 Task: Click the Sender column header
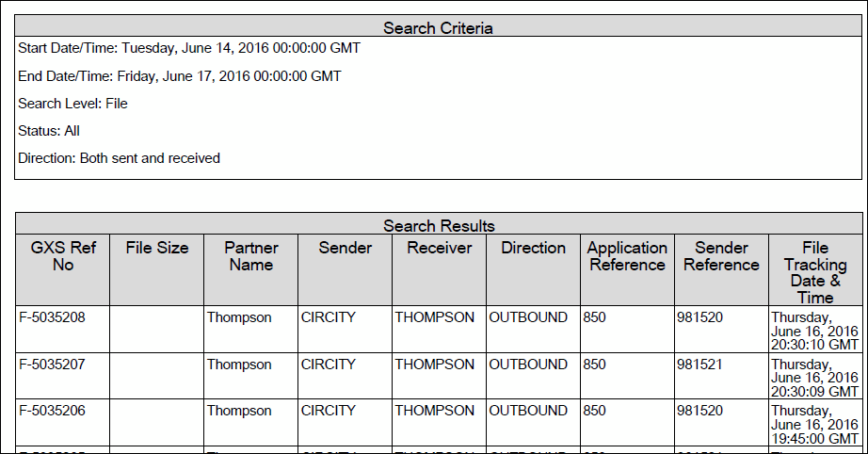346,248
